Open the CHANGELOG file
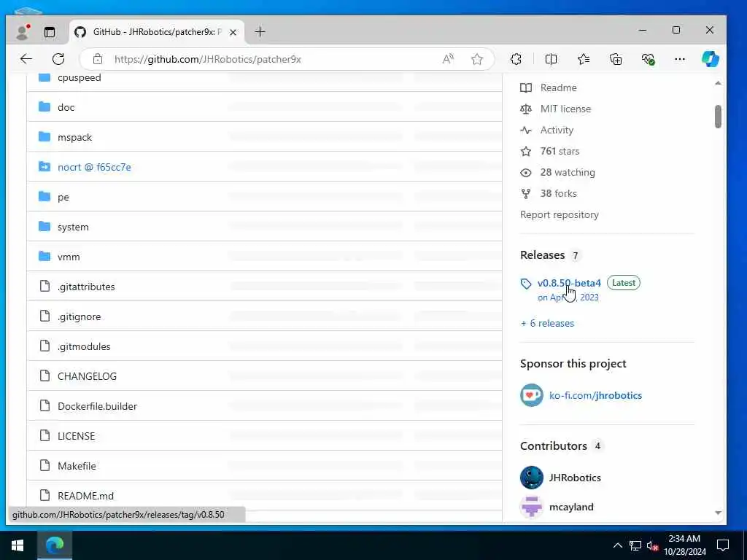The width and height of the screenshot is (747, 560). click(x=88, y=376)
